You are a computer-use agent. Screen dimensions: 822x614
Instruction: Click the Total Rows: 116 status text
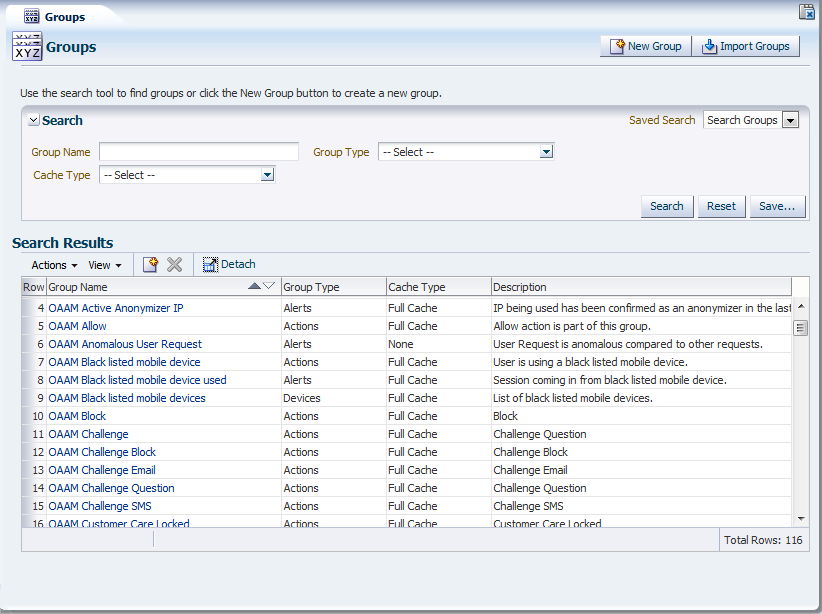[x=763, y=540]
